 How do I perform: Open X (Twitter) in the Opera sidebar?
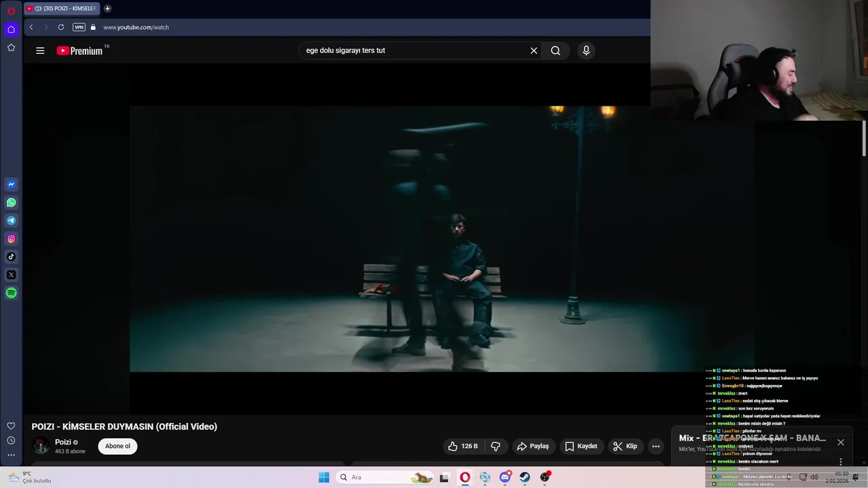[11, 274]
